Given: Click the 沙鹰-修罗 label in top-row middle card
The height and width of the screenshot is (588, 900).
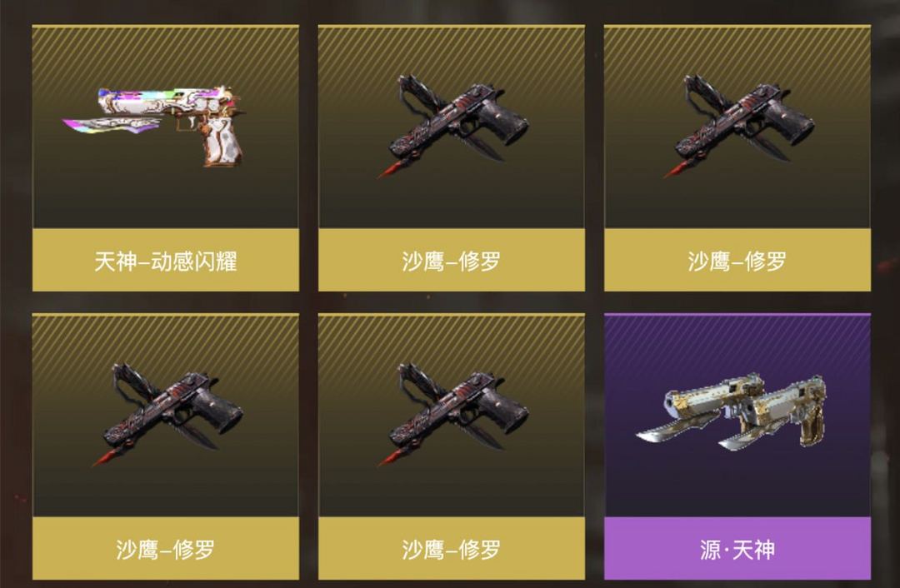Looking at the screenshot, I should point(451,261).
